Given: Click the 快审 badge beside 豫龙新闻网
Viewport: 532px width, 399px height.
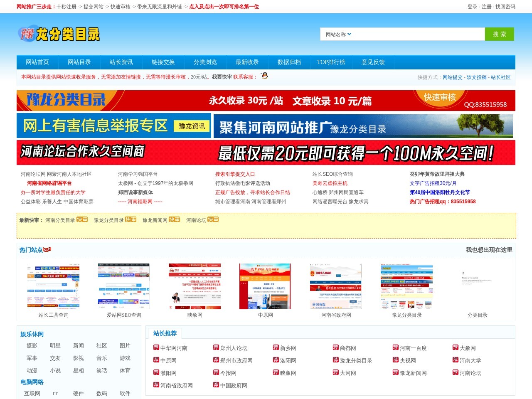Looking at the screenshot, I should [174, 219].
